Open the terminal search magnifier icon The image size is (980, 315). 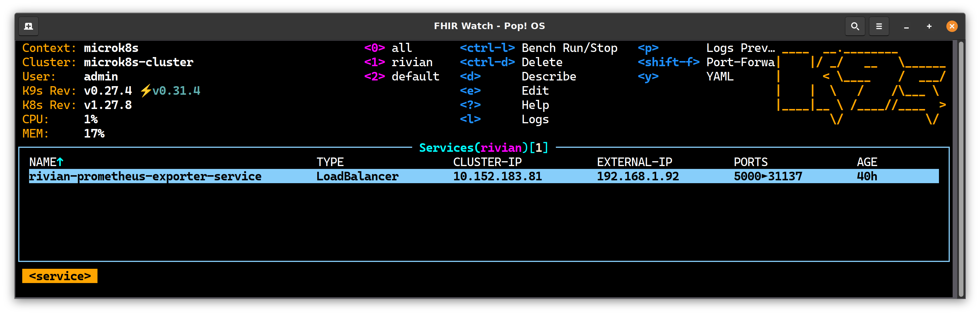click(x=855, y=26)
